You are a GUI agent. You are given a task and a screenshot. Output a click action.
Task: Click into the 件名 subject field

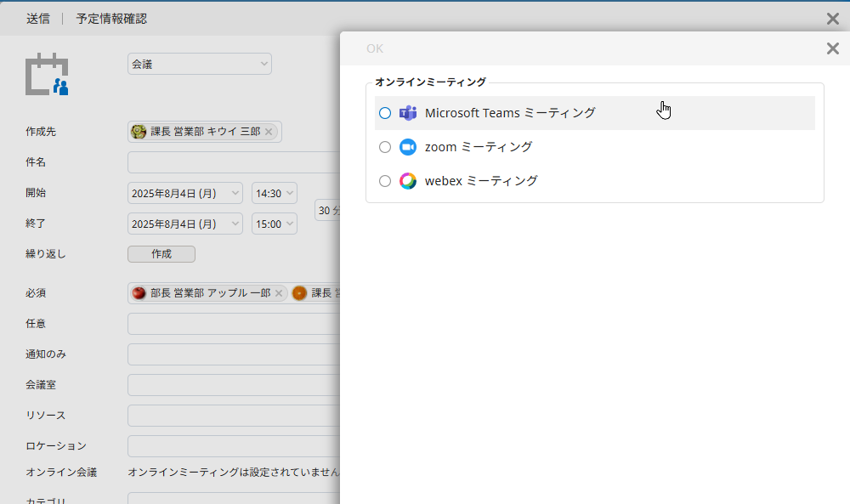pyautogui.click(x=234, y=162)
